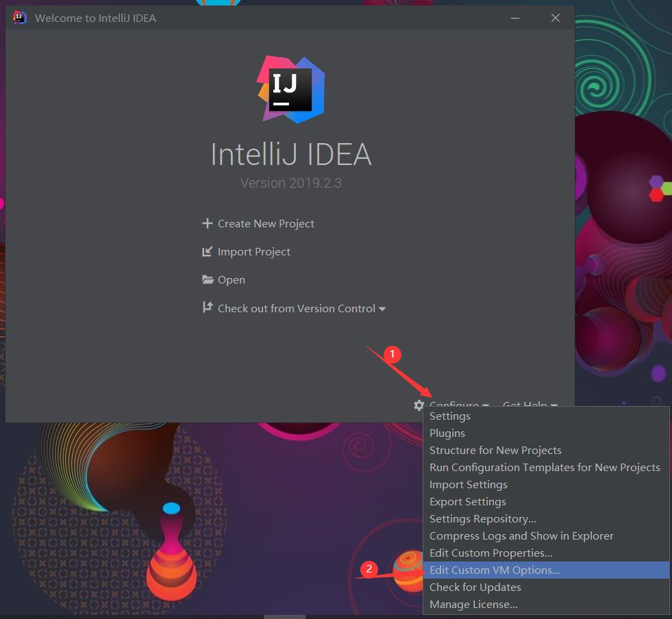Choose Export Settings menu entry
Image resolution: width=672 pixels, height=619 pixels.
(546, 502)
